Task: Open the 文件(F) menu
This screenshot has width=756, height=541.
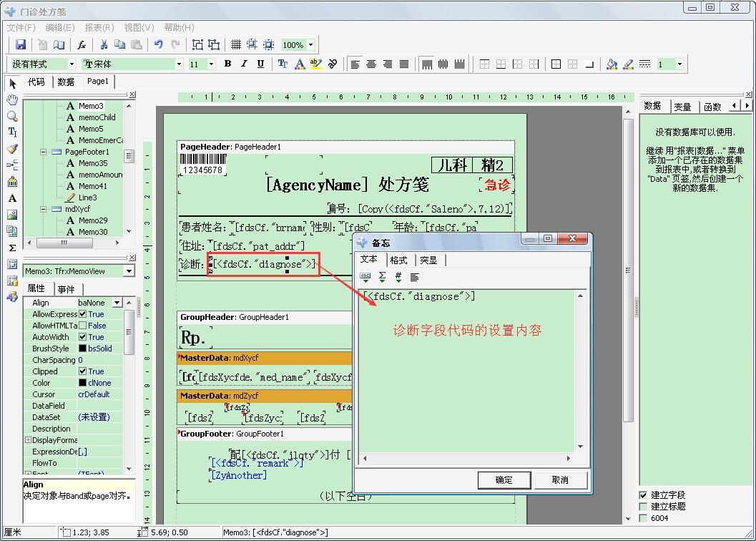Action: pyautogui.click(x=21, y=27)
